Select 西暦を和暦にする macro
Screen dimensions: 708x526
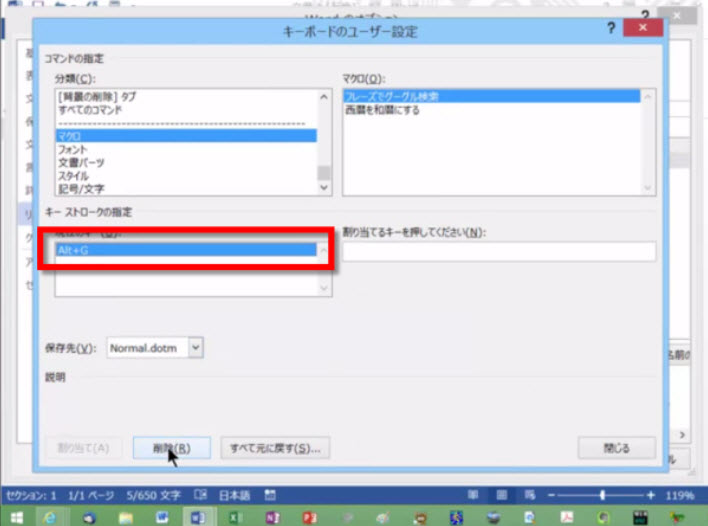[381, 110]
